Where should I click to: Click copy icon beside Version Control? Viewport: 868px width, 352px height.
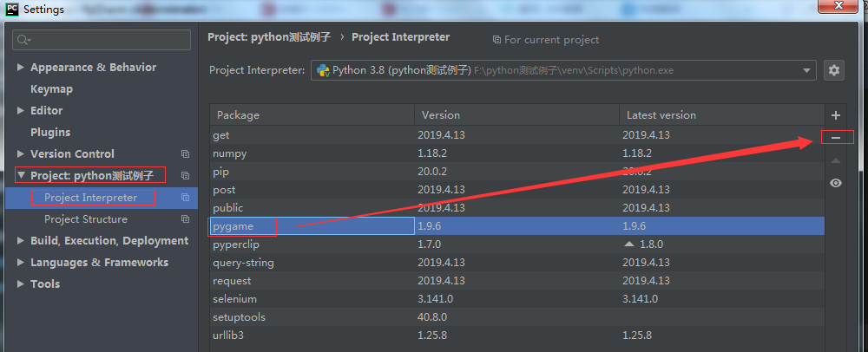pyautogui.click(x=186, y=153)
